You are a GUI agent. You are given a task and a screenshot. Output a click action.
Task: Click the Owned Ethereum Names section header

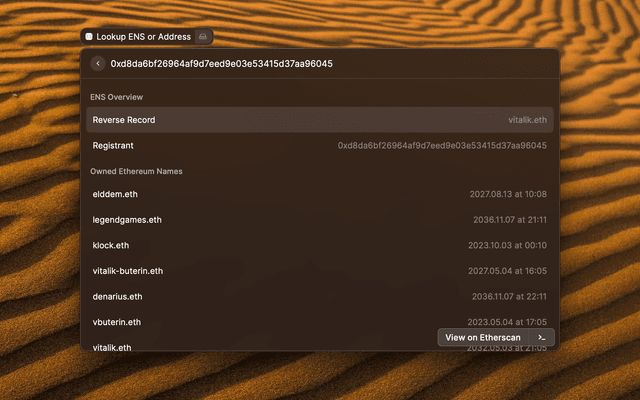tap(136, 171)
